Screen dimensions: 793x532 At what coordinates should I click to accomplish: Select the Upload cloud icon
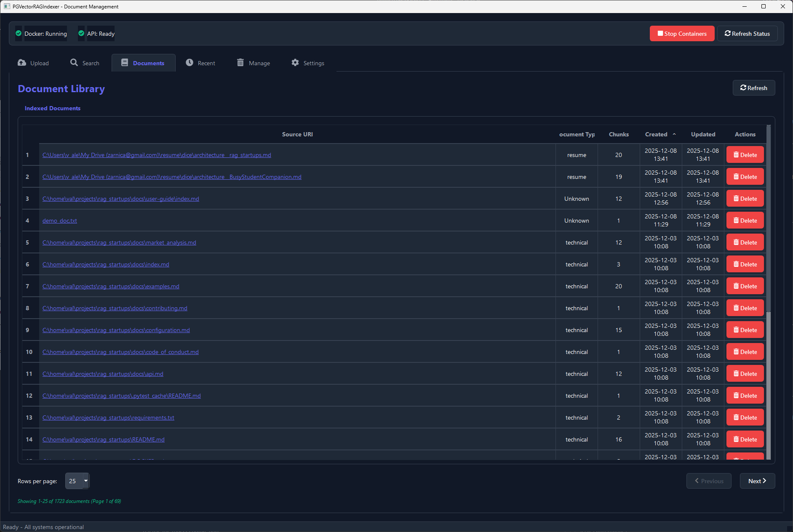click(21, 62)
